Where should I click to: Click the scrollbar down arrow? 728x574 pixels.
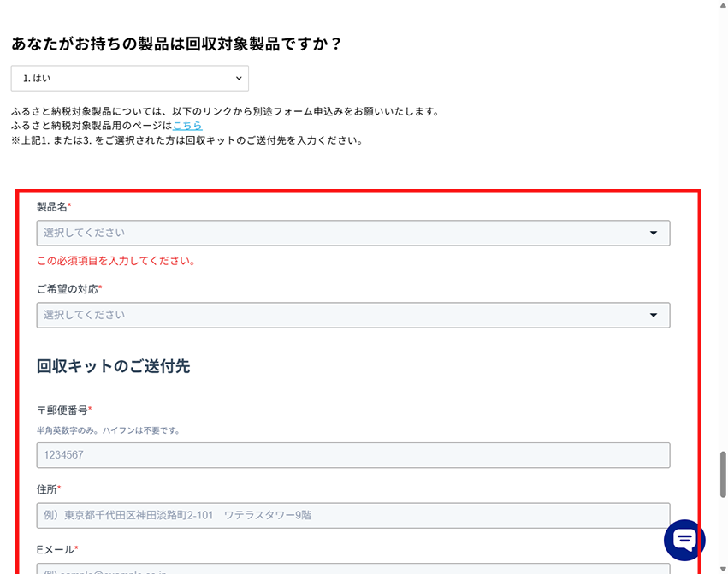[x=722, y=568]
